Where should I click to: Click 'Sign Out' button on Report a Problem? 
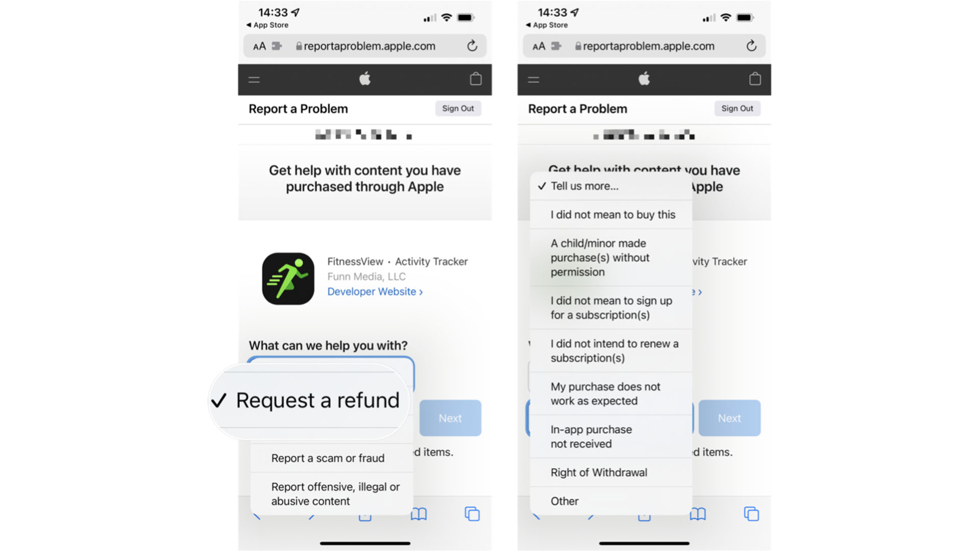pyautogui.click(x=458, y=108)
